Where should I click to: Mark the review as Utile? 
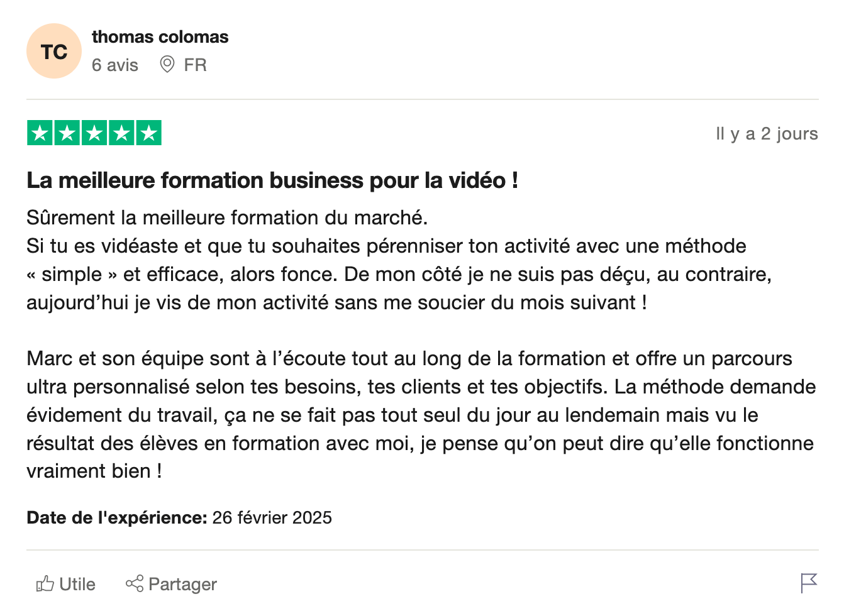coord(77,585)
